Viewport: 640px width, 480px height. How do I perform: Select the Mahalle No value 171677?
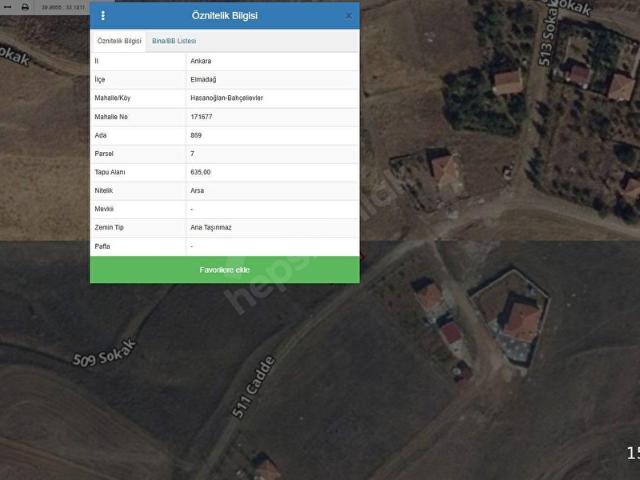tap(201, 117)
